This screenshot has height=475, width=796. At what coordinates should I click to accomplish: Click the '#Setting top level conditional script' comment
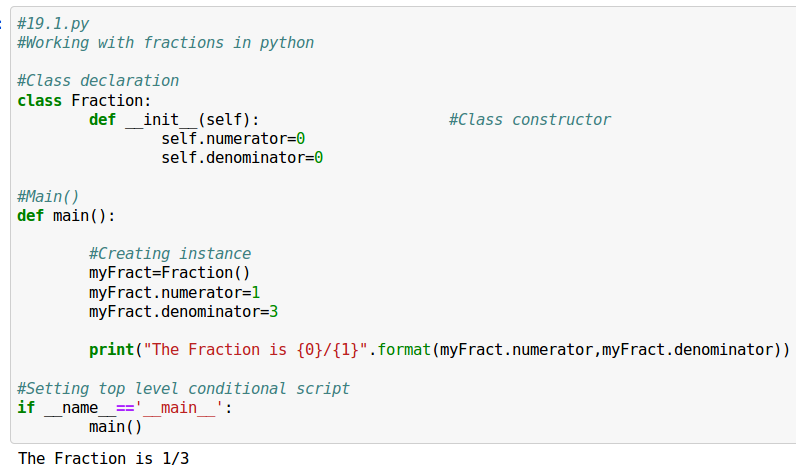click(x=183, y=388)
